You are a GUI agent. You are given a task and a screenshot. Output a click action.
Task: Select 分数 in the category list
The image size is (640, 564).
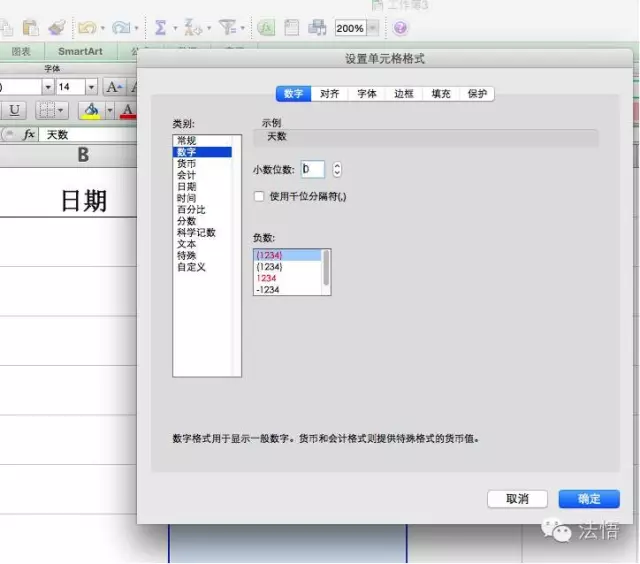(202, 221)
